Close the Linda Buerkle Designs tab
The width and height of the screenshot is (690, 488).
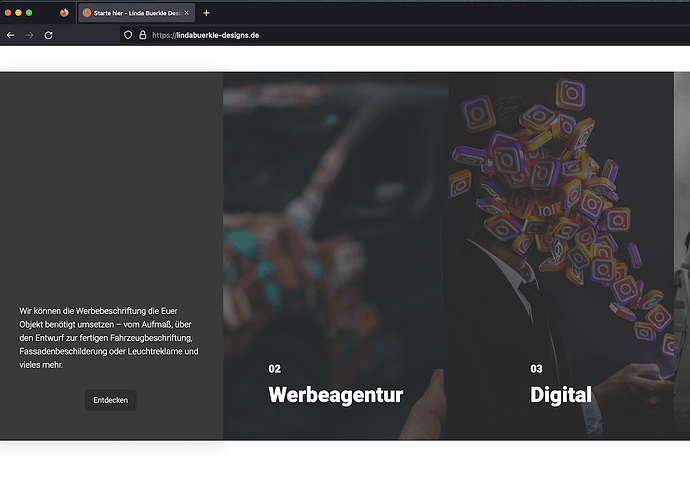click(187, 13)
